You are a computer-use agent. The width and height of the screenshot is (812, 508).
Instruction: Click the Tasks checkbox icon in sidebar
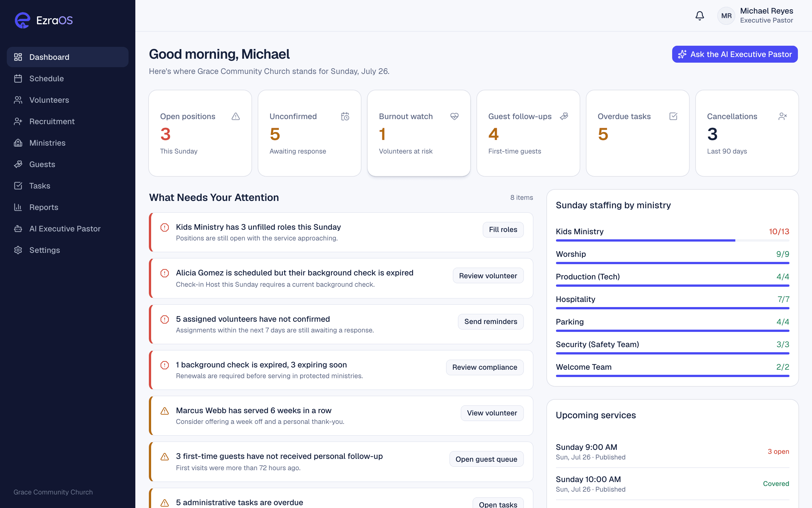pos(18,186)
